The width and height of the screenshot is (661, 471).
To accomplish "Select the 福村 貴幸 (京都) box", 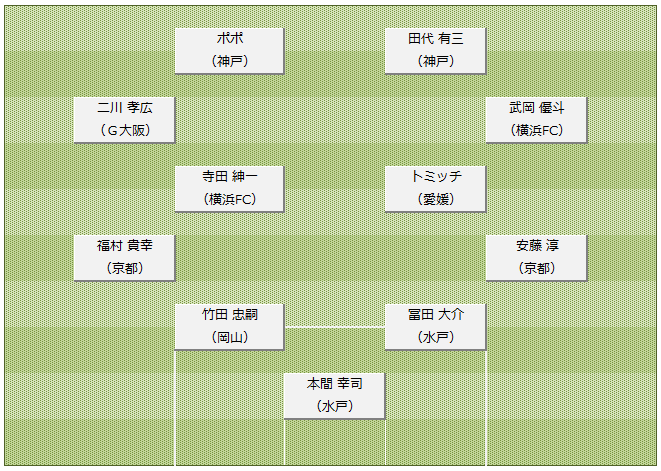I will point(124,258).
